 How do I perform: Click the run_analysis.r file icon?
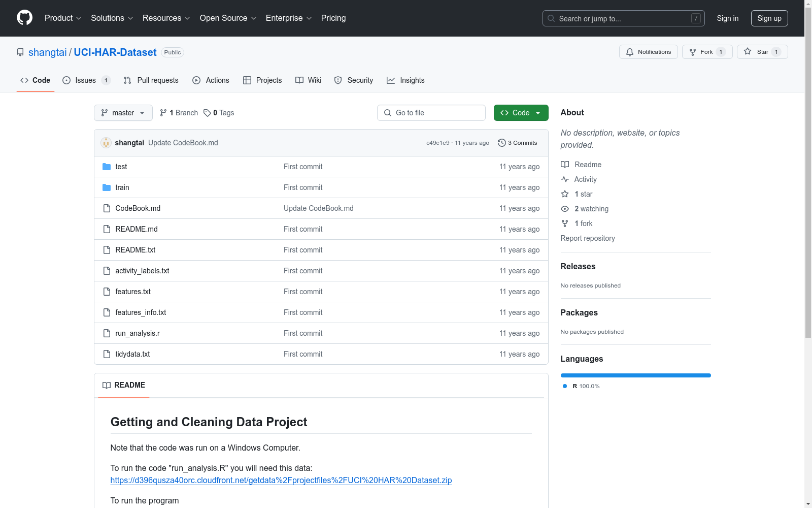click(107, 333)
